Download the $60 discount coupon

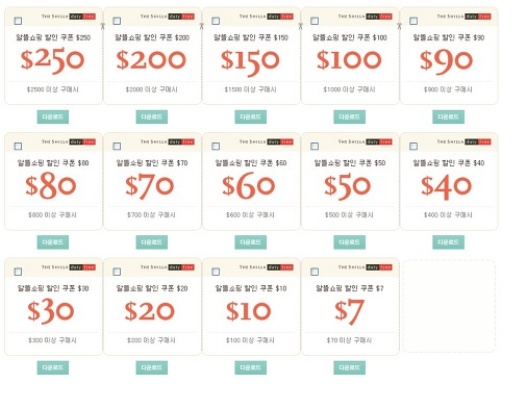[x=250, y=242]
